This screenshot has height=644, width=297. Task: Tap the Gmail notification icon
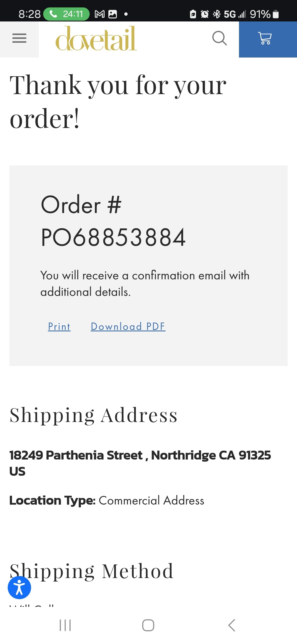100,14
